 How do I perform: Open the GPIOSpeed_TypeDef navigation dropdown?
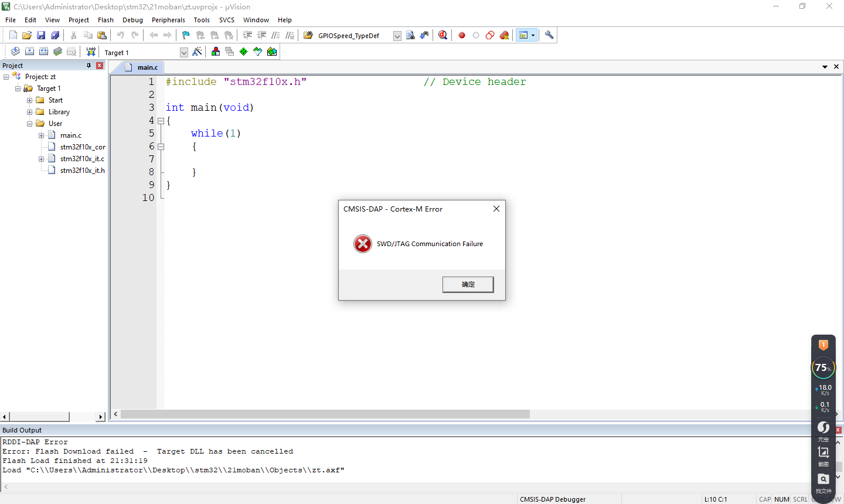tap(397, 35)
